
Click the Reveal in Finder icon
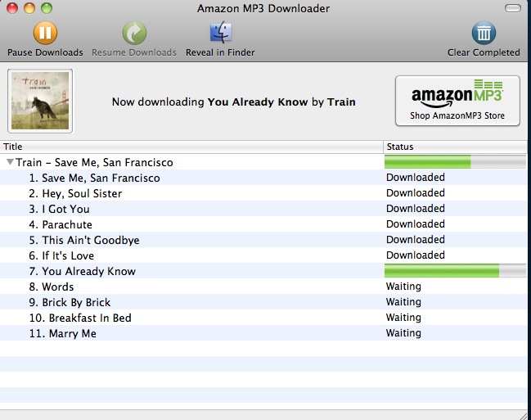[x=220, y=33]
